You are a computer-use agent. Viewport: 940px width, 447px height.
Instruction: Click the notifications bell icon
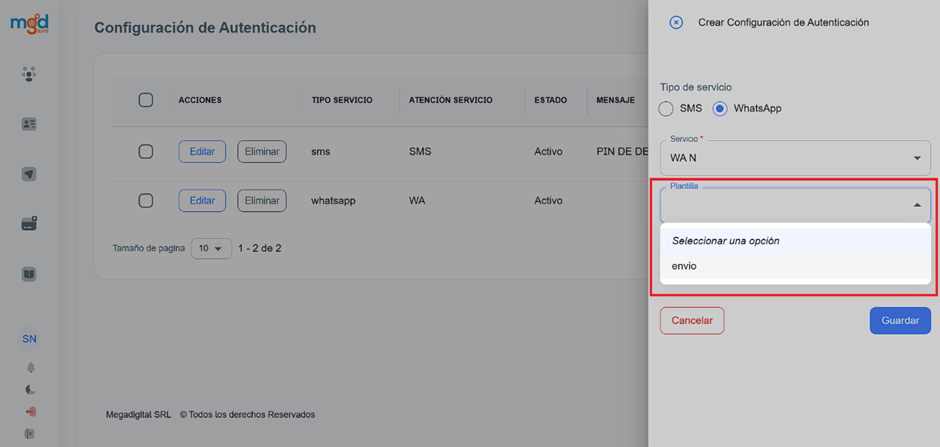click(29, 367)
